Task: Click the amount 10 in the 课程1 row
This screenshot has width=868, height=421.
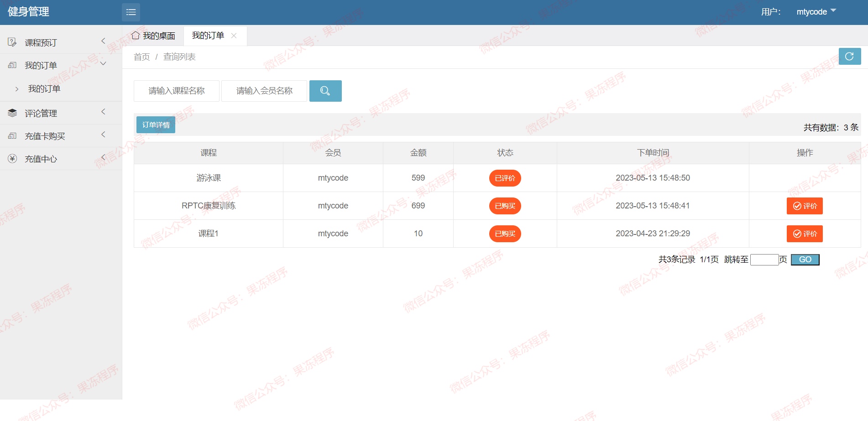Action: [x=418, y=234]
